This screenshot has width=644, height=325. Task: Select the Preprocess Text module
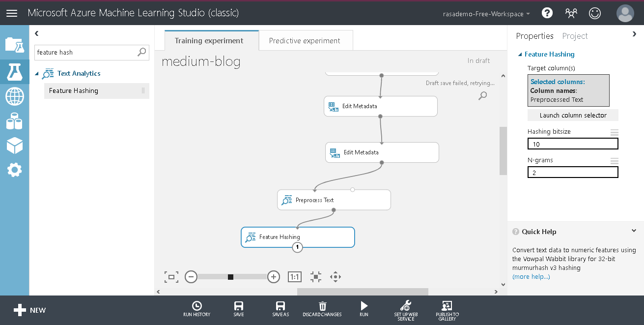click(x=334, y=200)
